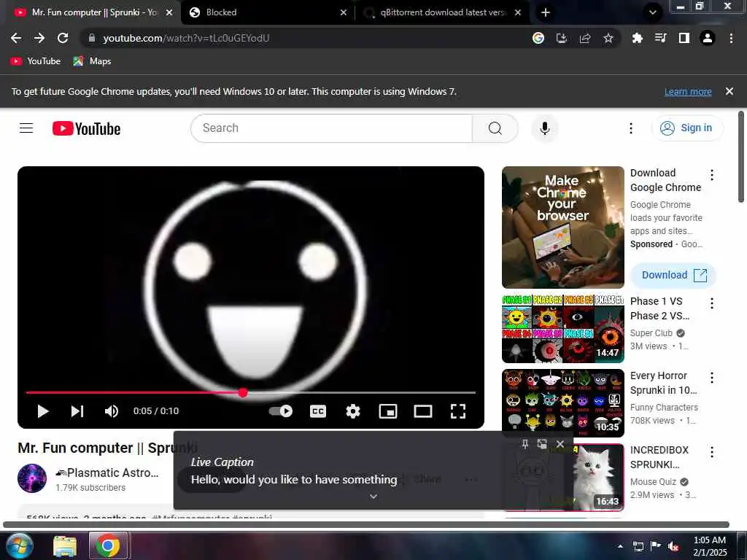Open Every Horror Sprunki video thumbnail
This screenshot has height=560, width=747.
[562, 402]
